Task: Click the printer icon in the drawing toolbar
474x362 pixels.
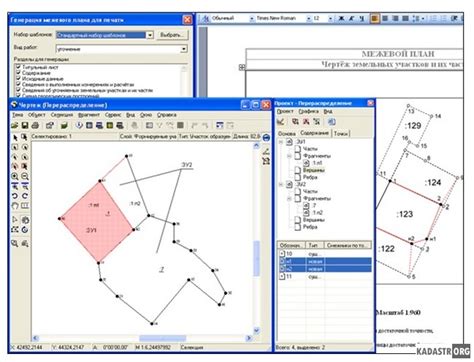Action: (x=35, y=125)
